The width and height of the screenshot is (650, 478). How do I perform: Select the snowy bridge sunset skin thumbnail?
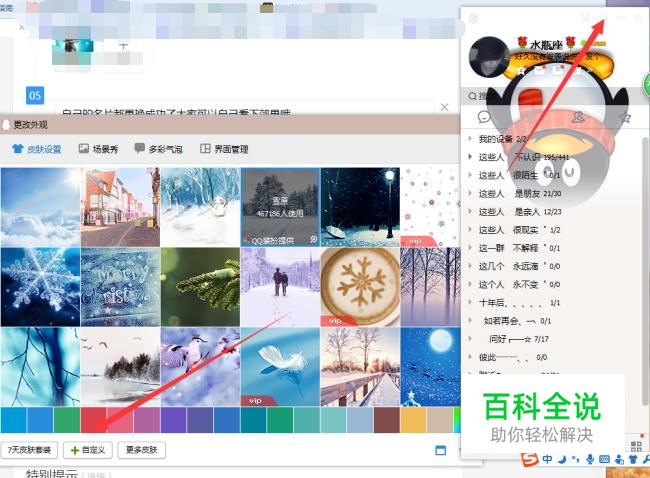point(360,367)
